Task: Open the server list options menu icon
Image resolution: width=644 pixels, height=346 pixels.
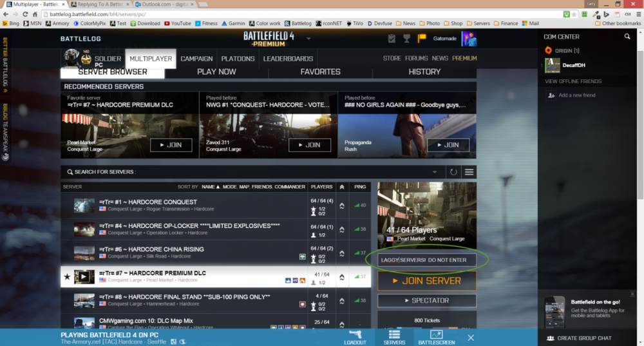Action: [469, 172]
